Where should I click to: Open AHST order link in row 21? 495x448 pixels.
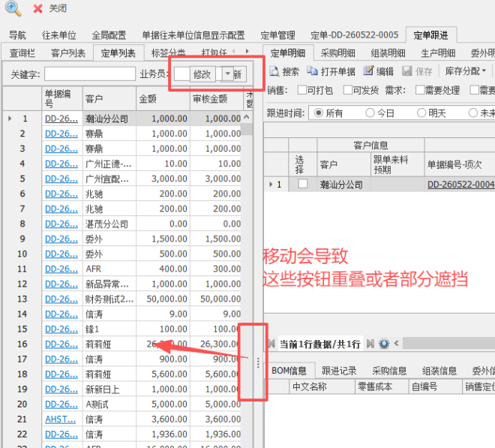click(x=60, y=419)
